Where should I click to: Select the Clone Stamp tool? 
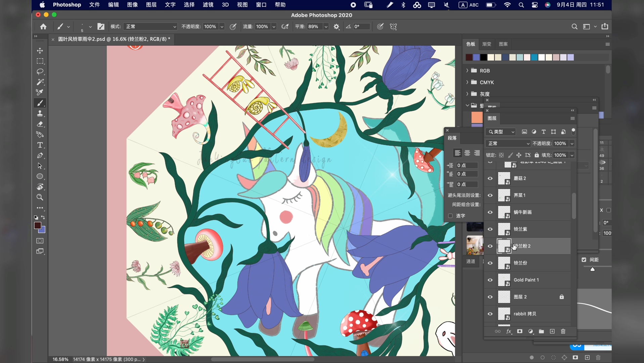[x=40, y=114]
